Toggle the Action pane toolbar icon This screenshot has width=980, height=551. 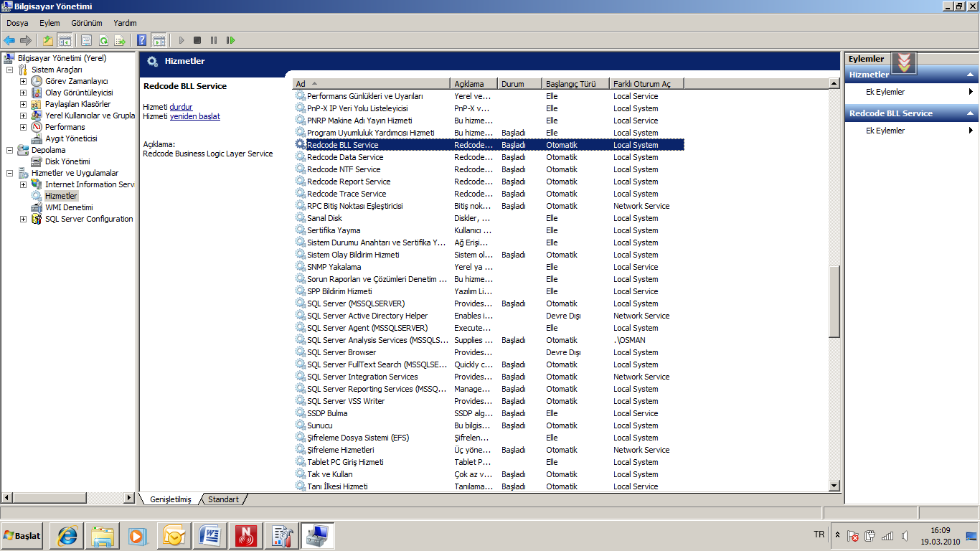pyautogui.click(x=159, y=40)
